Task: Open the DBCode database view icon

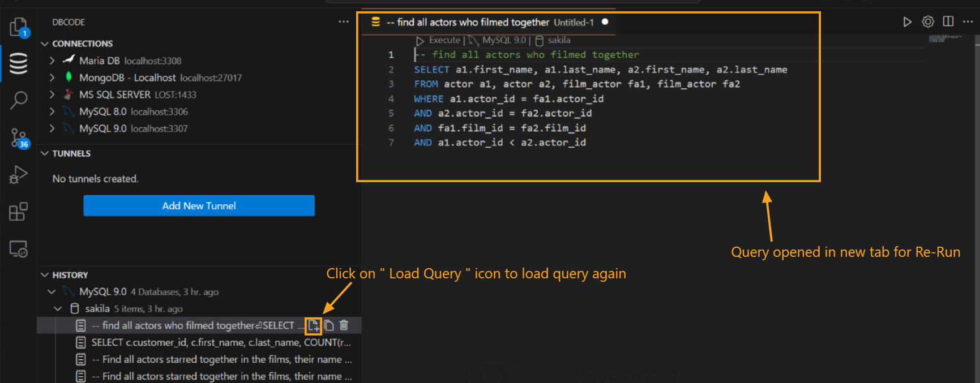Action: [x=18, y=63]
